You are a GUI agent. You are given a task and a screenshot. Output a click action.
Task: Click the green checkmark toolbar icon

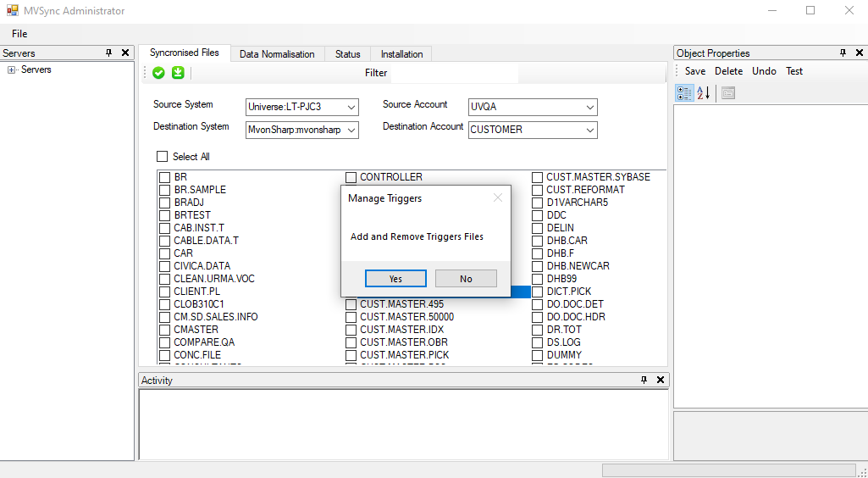pos(159,73)
